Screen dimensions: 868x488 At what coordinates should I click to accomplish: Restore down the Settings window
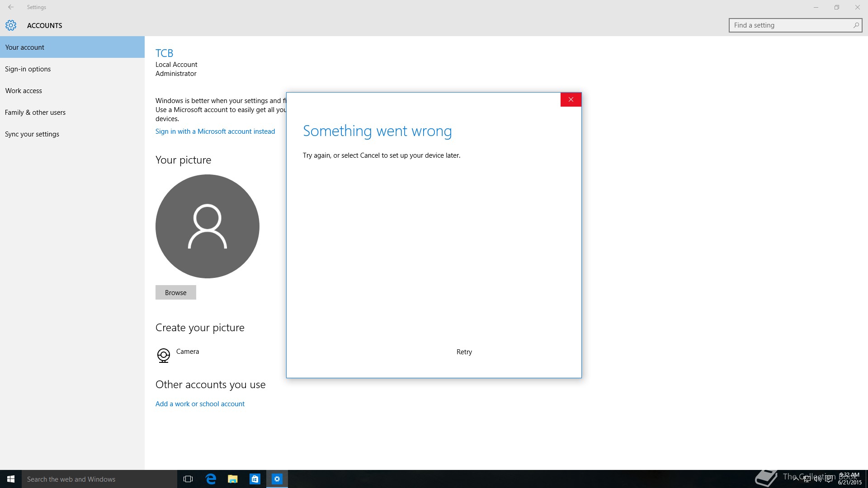837,7
